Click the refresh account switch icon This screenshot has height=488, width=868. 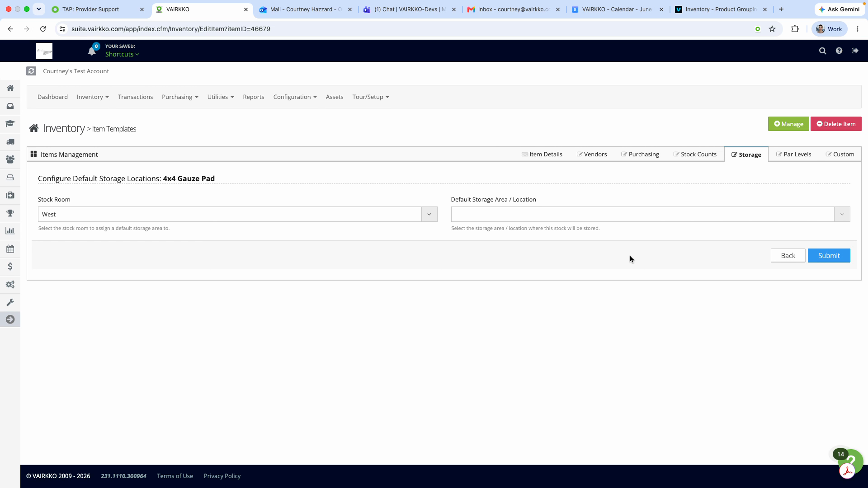[31, 71]
